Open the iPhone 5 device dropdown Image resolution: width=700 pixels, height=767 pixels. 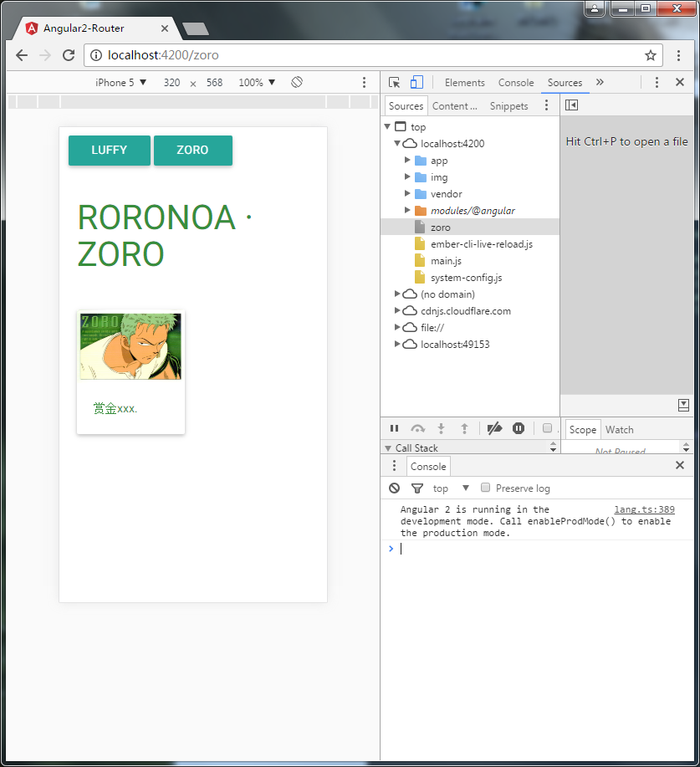(x=120, y=83)
